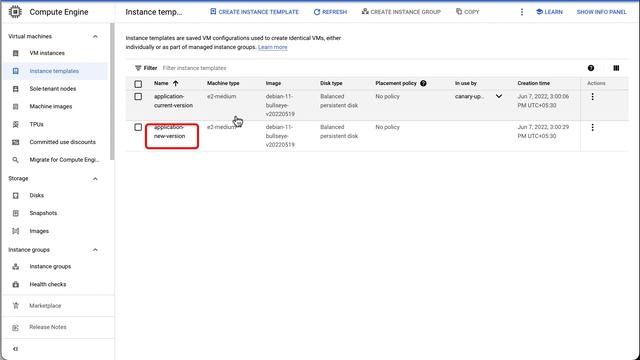
Task: Click the Compute Engine chip logo icon
Action: (15, 12)
